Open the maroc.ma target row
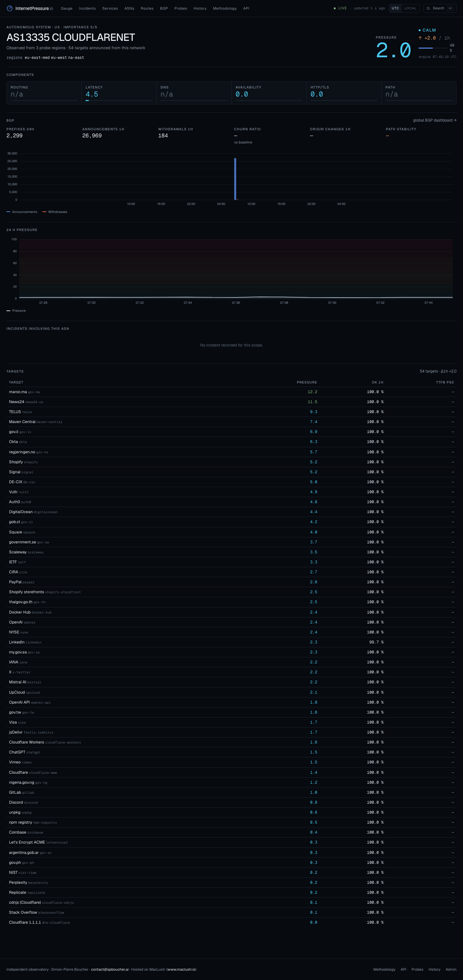 click(x=231, y=392)
